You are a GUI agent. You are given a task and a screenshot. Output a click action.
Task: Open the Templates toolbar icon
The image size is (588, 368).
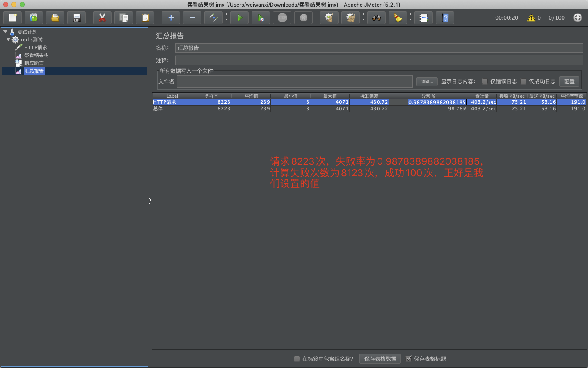(x=34, y=18)
